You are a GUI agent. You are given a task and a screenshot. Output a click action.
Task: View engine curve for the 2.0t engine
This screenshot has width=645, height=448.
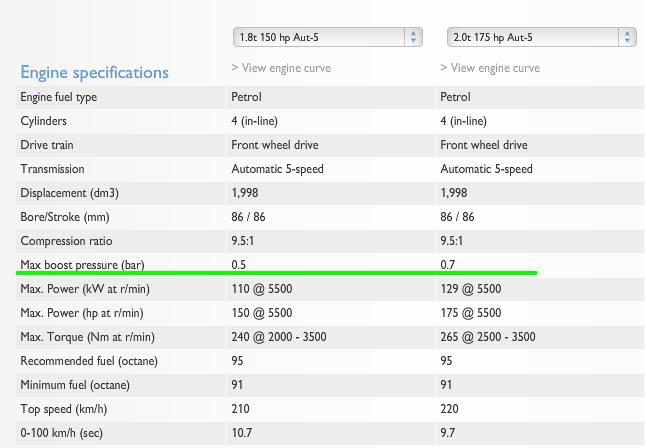coord(490,69)
